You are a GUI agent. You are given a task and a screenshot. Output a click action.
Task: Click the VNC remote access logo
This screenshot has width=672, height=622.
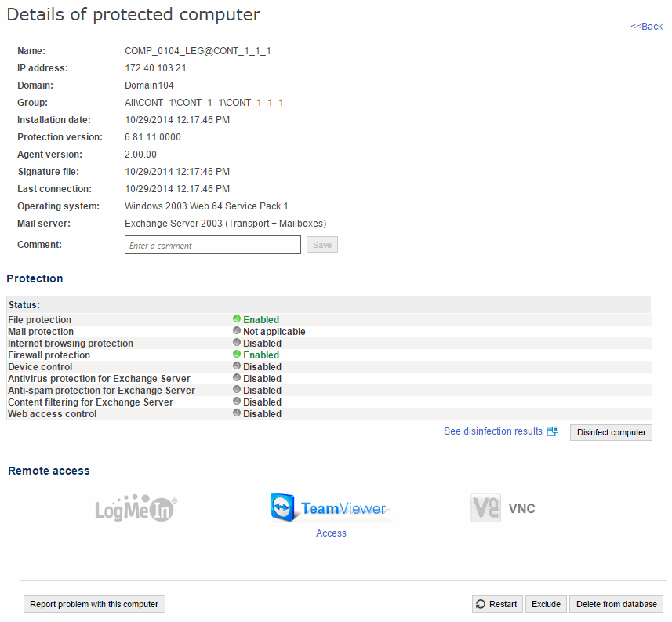503,508
